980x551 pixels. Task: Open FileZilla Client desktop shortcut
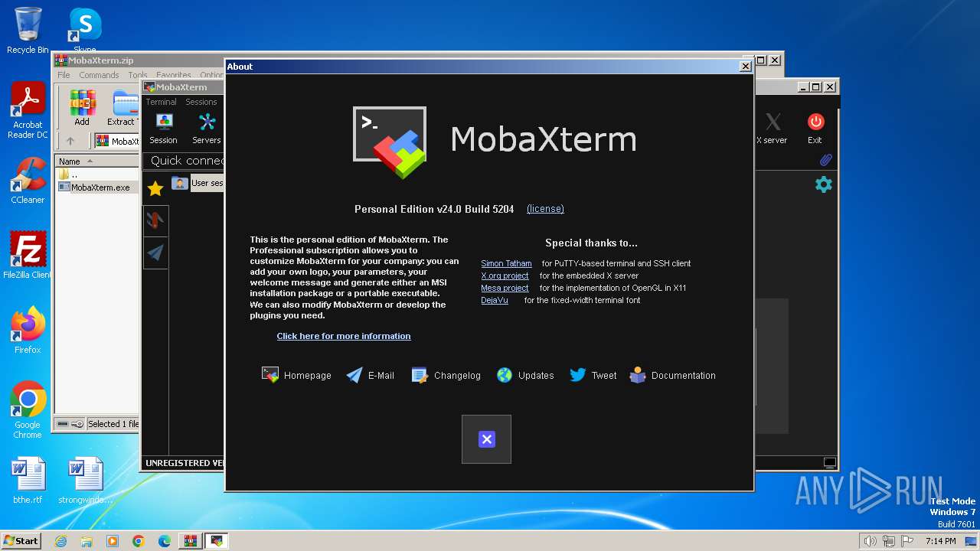coord(28,256)
